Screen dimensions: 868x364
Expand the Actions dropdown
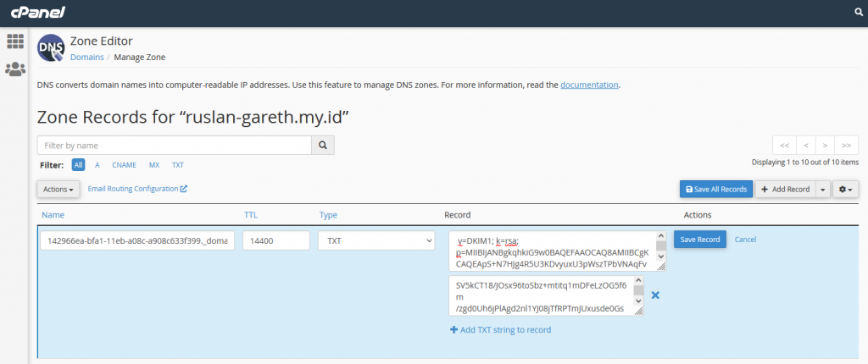pos(58,189)
